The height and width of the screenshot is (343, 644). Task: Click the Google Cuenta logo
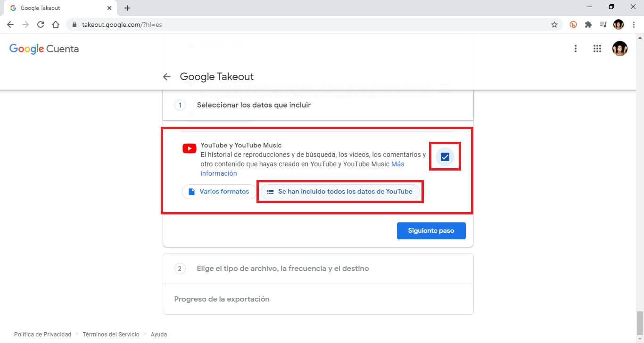click(x=44, y=49)
